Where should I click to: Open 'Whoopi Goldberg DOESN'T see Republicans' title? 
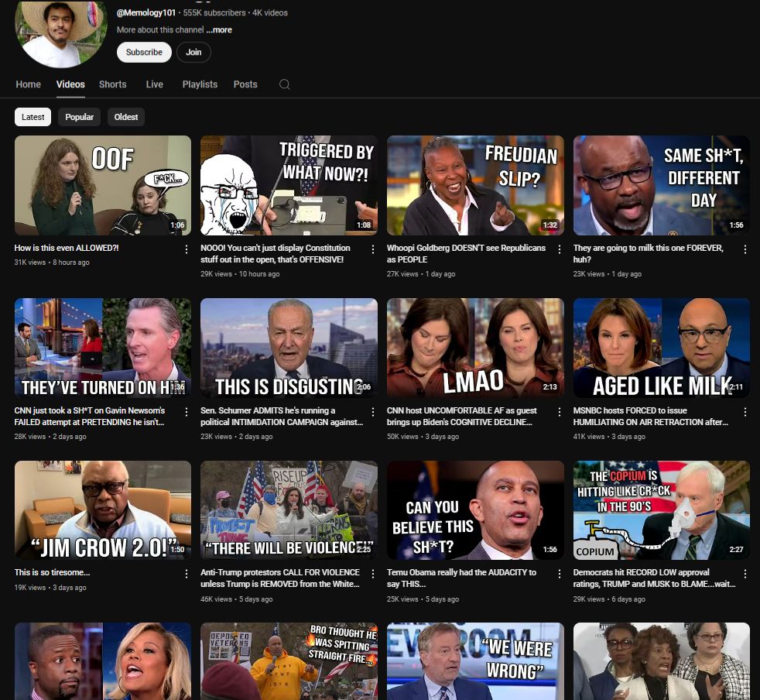[x=466, y=254]
